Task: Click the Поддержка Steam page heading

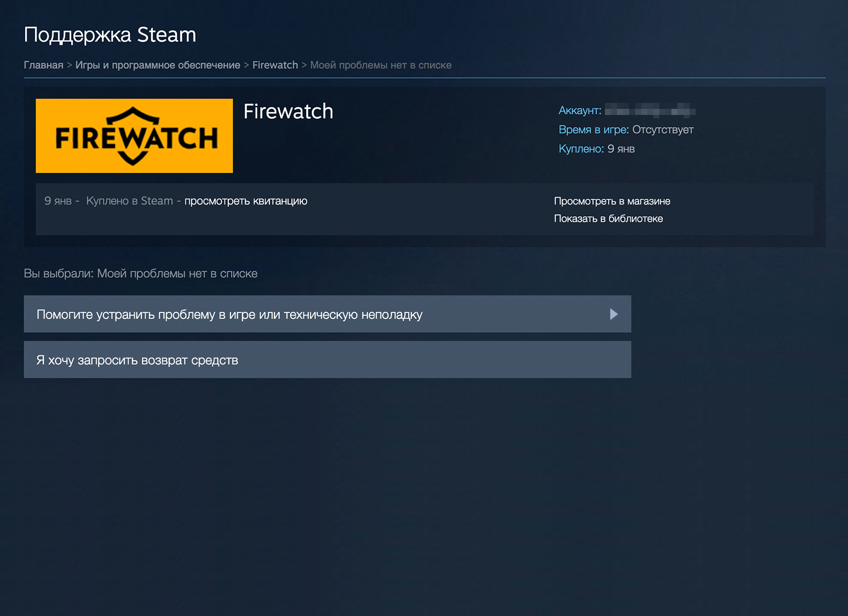Action: point(110,35)
